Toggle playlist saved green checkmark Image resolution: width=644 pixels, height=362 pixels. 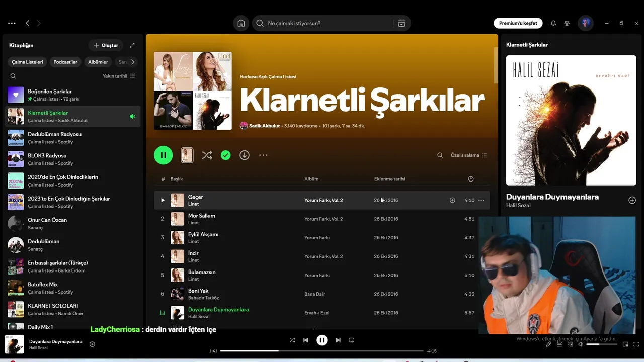click(226, 155)
